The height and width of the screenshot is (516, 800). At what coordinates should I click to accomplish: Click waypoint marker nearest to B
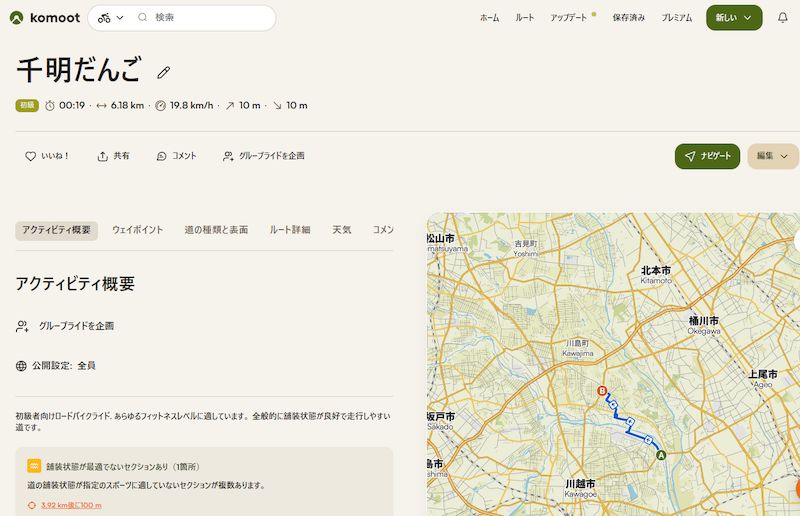613,405
